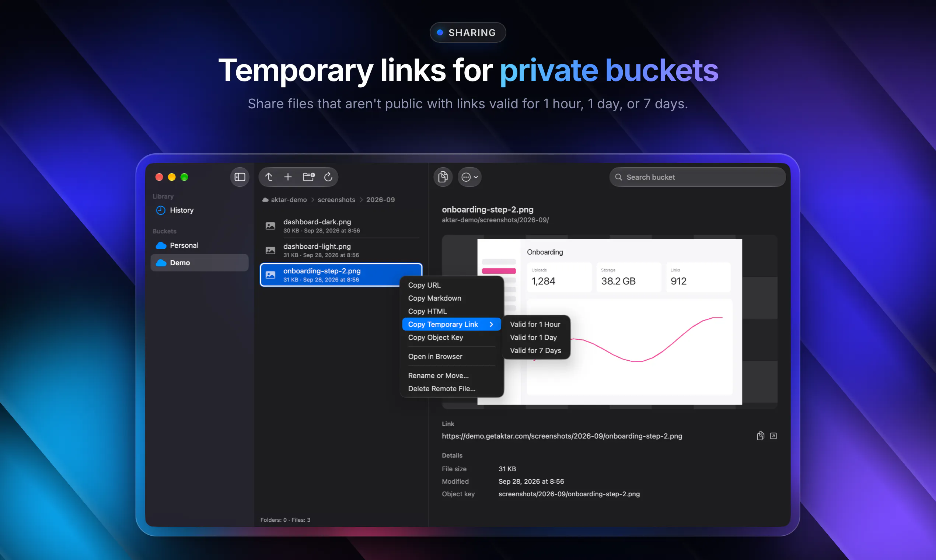Image resolution: width=936 pixels, height=560 pixels.
Task: Open History in the Library sidebar
Action: 199,210
